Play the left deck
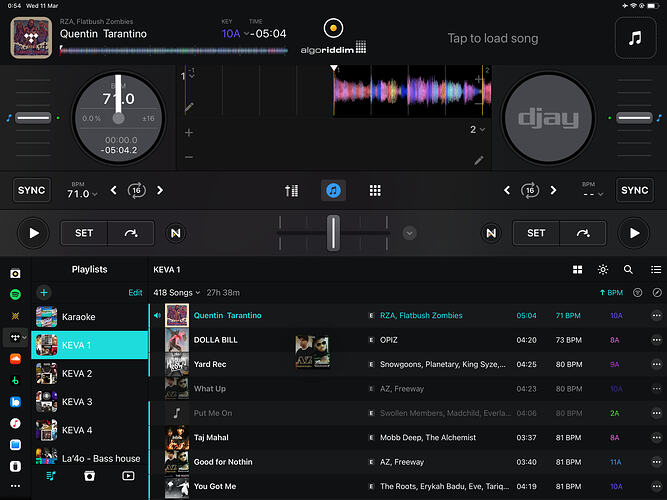The width and height of the screenshot is (667, 500). click(33, 233)
